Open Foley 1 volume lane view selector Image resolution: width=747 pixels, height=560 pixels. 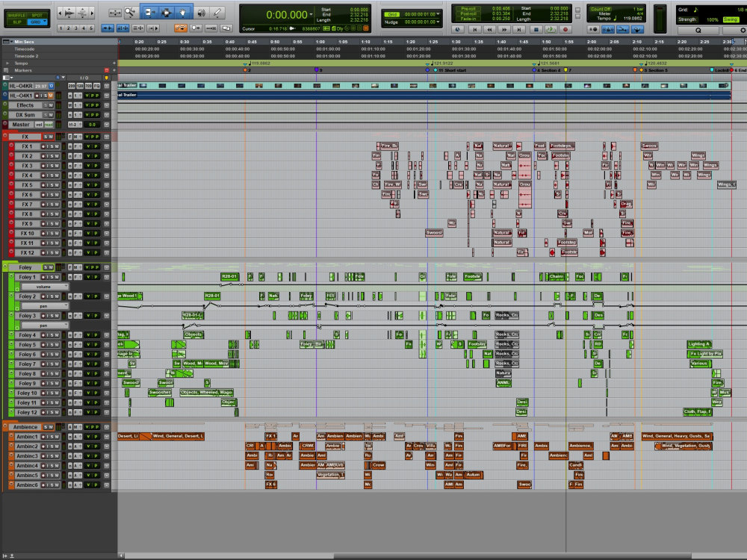46,287
